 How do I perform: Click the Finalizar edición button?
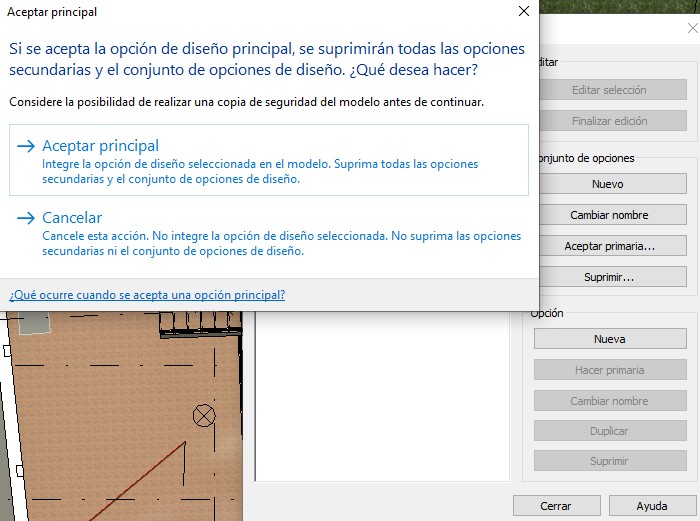(608, 121)
